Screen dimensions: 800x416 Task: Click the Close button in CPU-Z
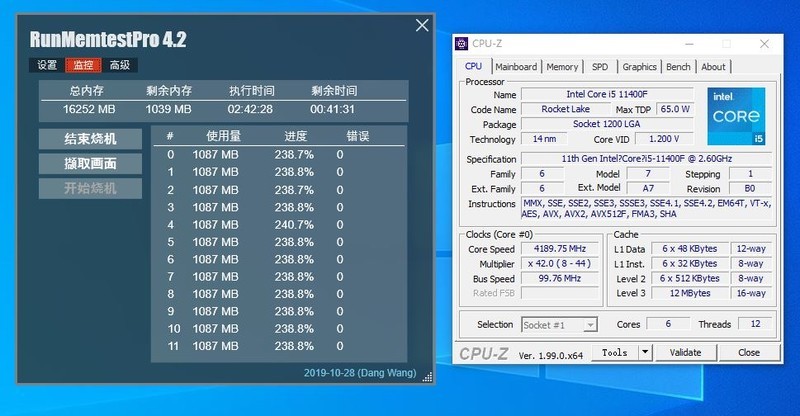tap(749, 353)
